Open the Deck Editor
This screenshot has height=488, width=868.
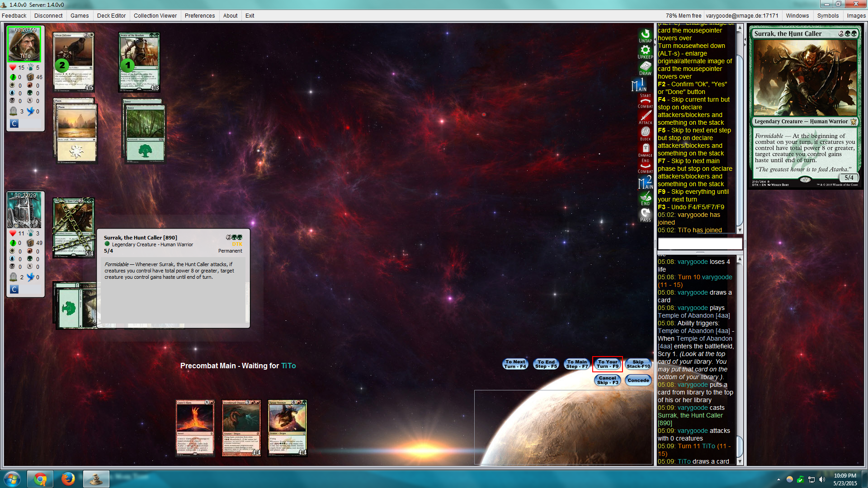pos(111,15)
